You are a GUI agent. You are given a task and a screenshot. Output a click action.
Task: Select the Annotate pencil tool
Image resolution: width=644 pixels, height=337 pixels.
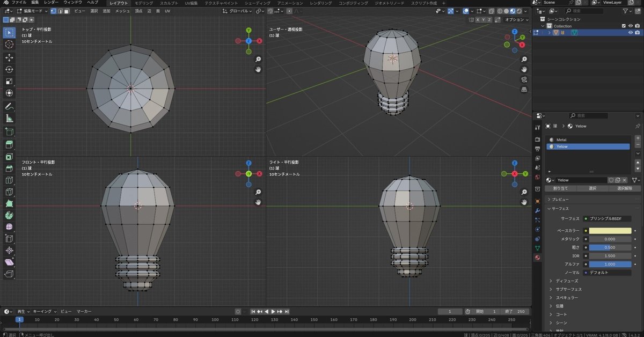click(9, 107)
